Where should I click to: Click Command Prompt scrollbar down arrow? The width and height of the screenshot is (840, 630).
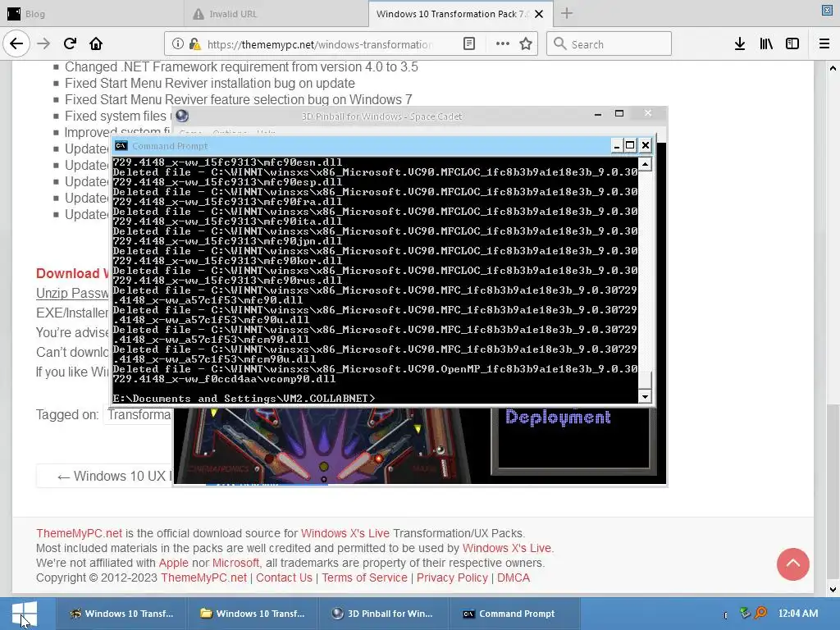645,396
